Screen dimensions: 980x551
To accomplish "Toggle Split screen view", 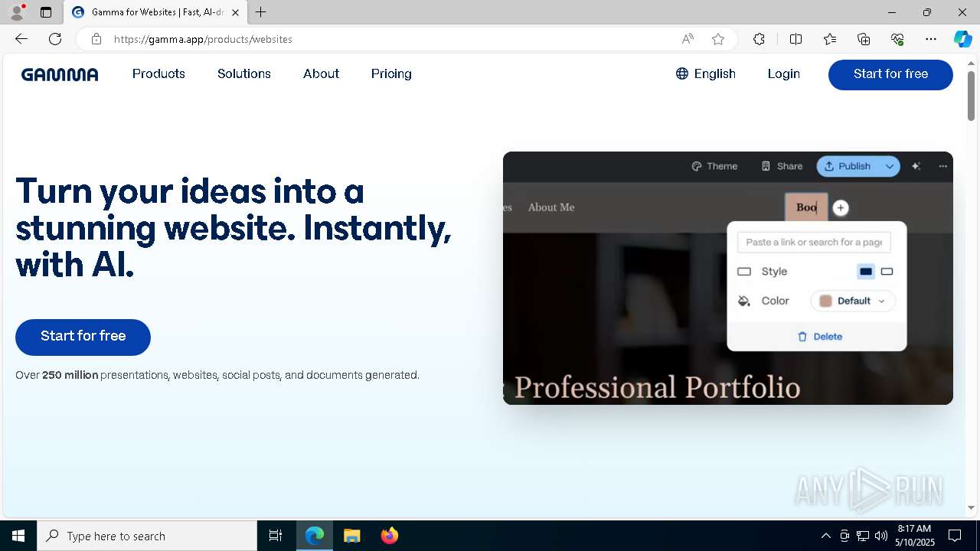I will point(795,39).
